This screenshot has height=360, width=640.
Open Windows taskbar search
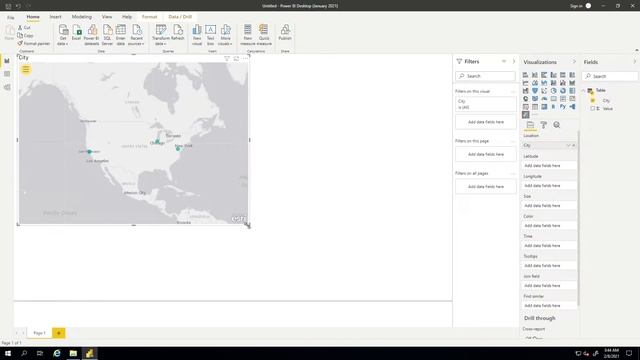[24, 353]
